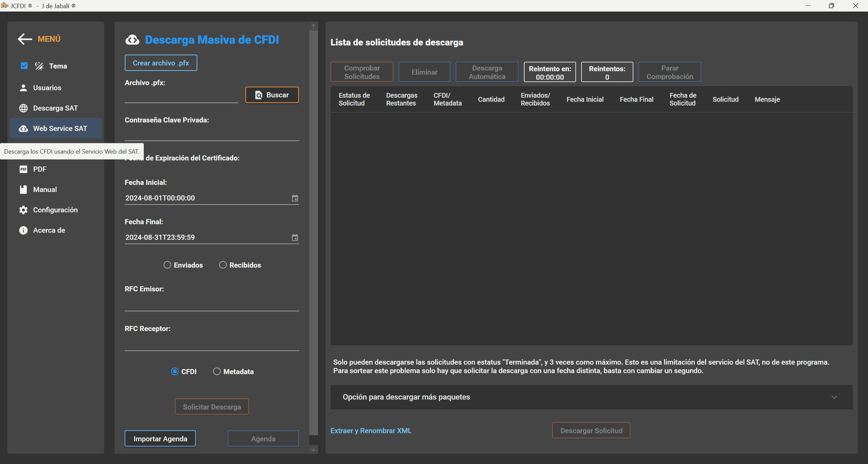Click the PDF file icon in sidebar
The height and width of the screenshot is (464, 868).
(23, 169)
